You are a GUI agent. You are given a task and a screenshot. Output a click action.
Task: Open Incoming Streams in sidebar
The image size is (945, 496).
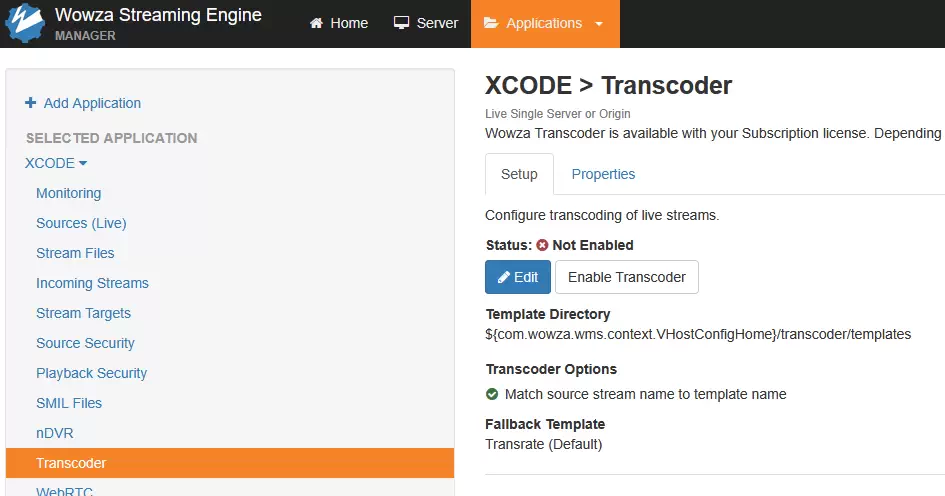(92, 283)
